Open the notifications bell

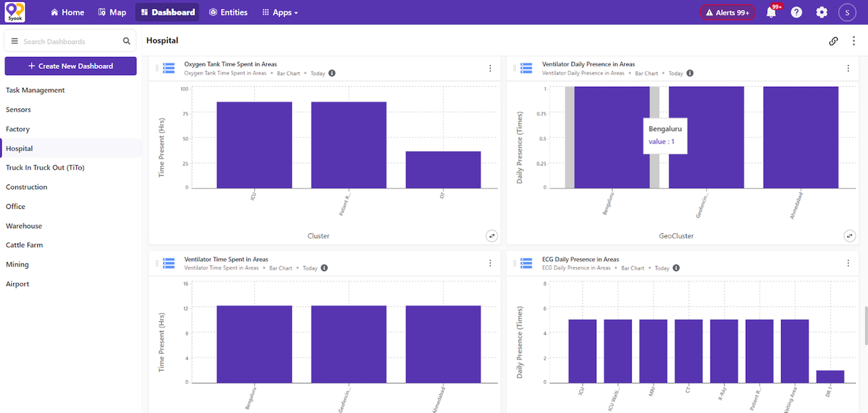771,12
